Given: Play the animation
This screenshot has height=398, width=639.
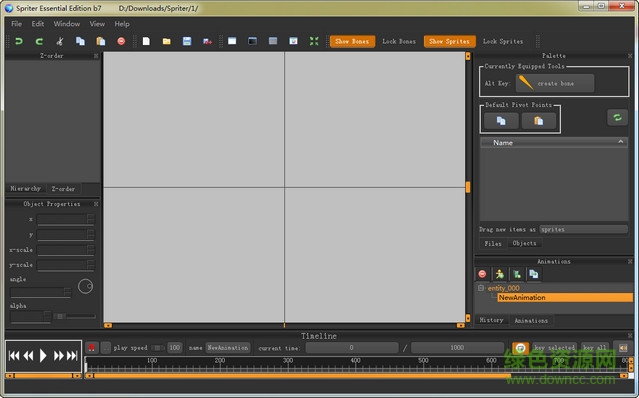Looking at the screenshot, I should pos(43,356).
